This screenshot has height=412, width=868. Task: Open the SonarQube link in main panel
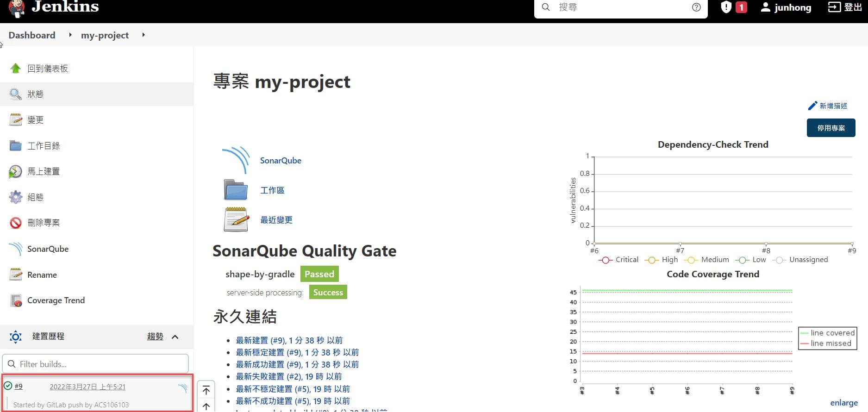281,161
